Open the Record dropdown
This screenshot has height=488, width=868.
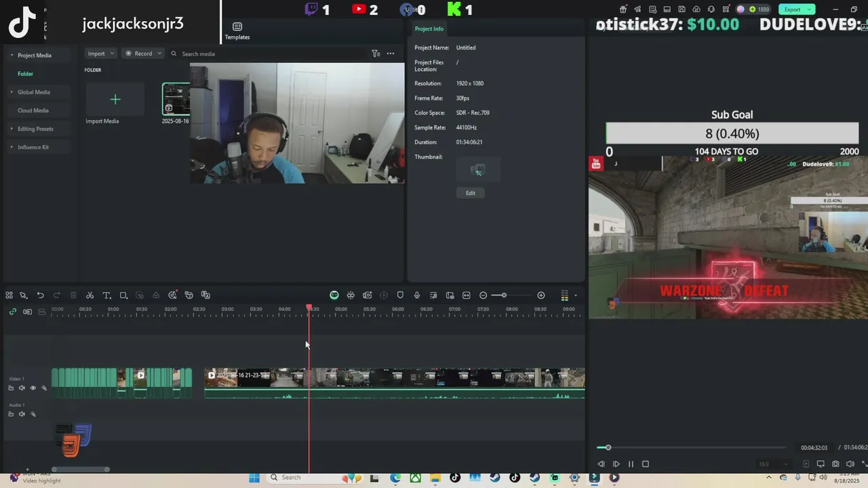(x=144, y=54)
